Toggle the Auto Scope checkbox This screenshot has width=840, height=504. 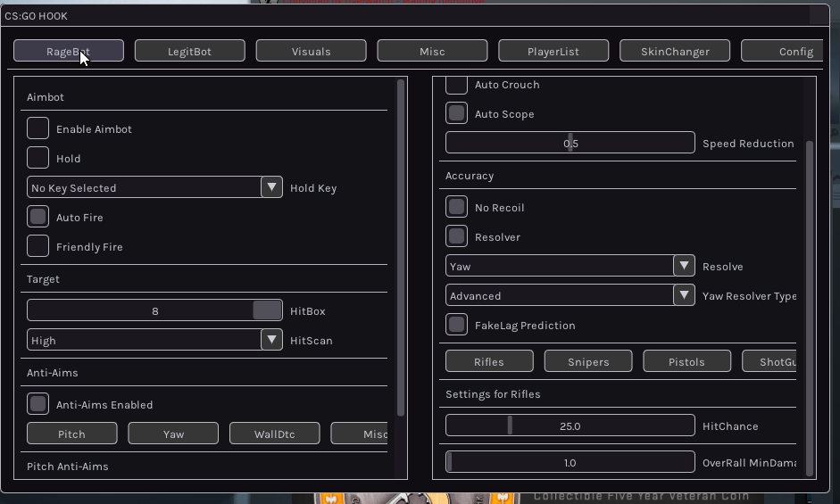(456, 113)
